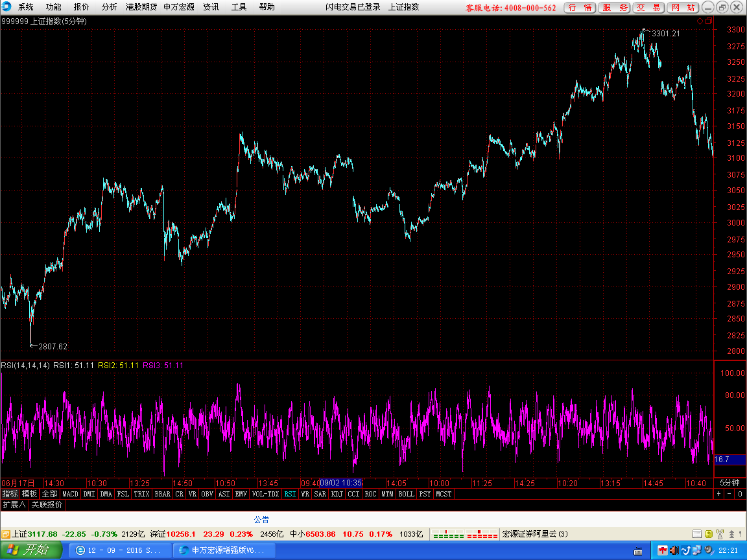Switch indicator to VOL-TDX

(x=265, y=494)
